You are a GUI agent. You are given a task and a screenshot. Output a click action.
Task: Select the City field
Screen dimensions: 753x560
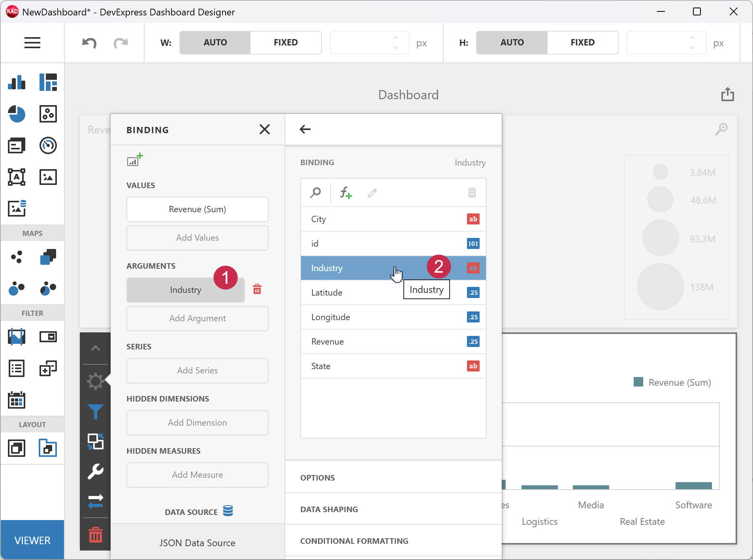click(393, 219)
